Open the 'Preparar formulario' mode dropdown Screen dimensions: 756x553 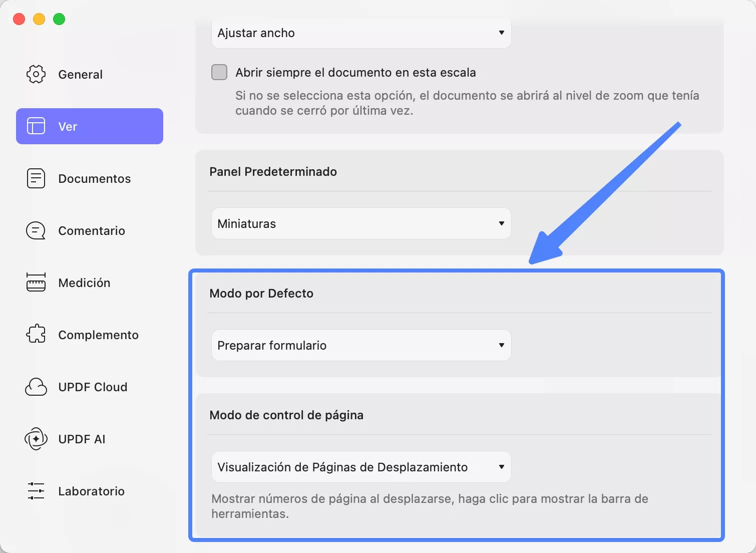pos(361,345)
